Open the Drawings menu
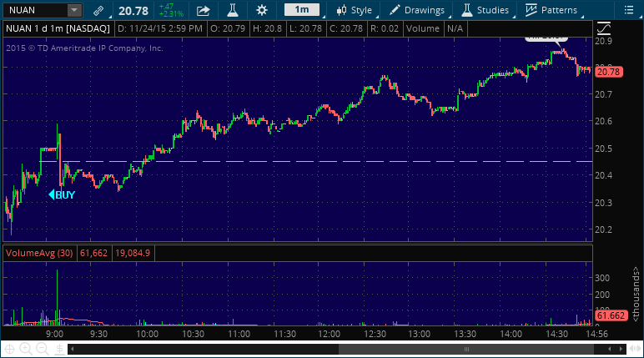This screenshot has width=644, height=358. pos(416,10)
